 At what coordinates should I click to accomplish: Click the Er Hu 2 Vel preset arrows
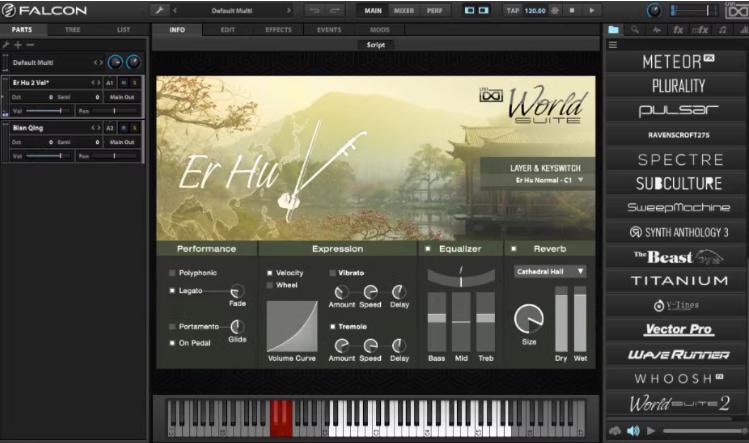(96, 83)
